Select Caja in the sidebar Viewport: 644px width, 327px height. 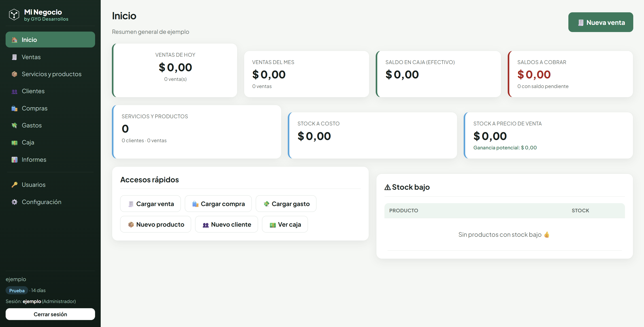pyautogui.click(x=50, y=142)
